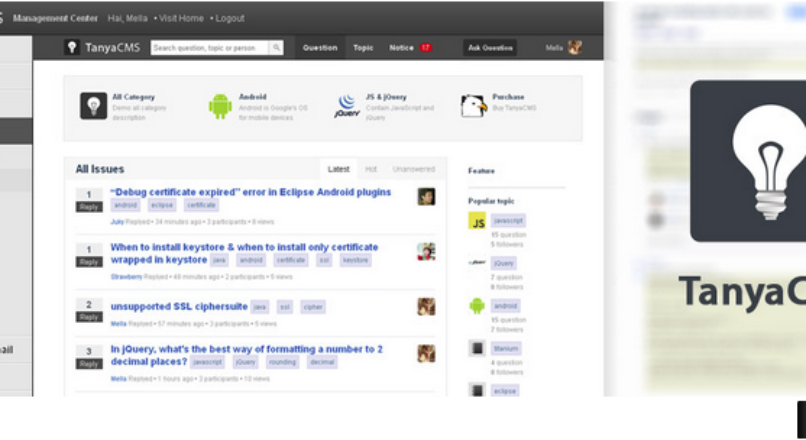
Task: Open the red Notice count badge
Action: tap(426, 48)
